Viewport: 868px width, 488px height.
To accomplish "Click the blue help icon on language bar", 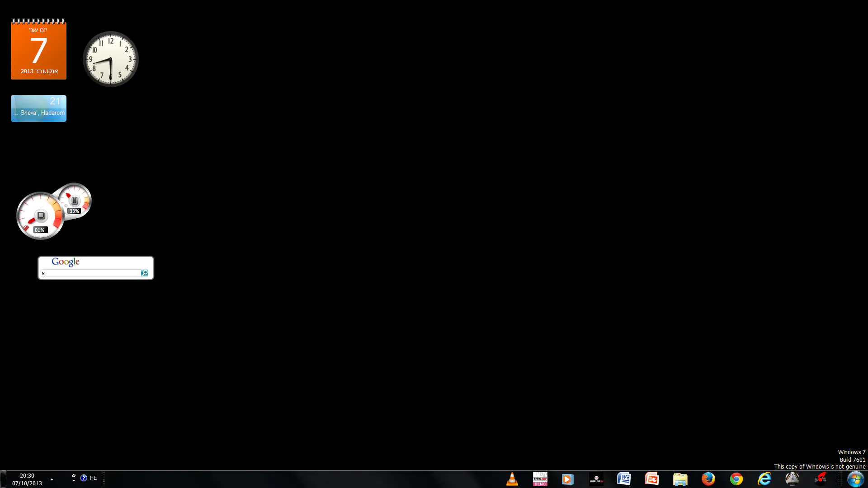I will point(84,478).
